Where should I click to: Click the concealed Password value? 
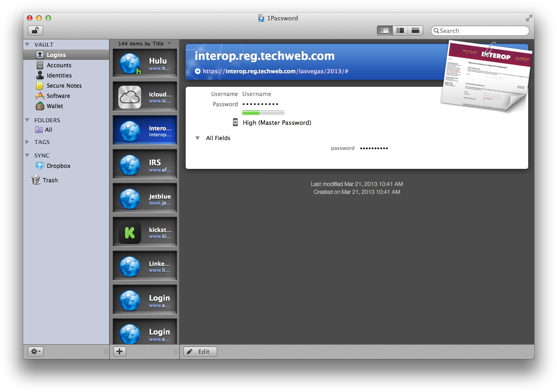click(260, 104)
